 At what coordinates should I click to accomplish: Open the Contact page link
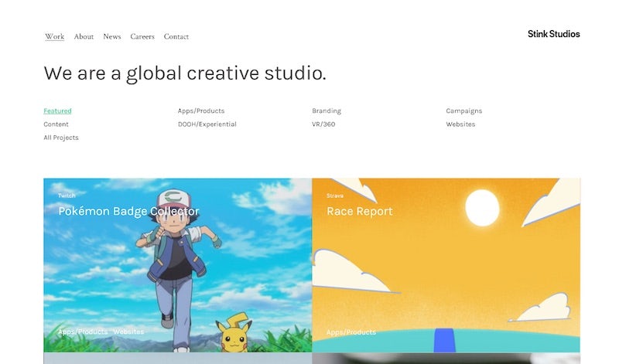click(176, 36)
